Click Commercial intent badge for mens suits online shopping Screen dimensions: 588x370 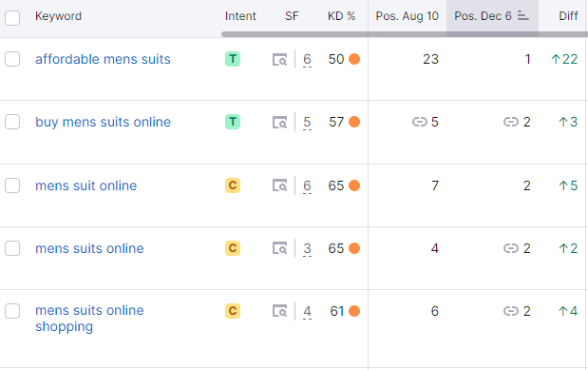(x=233, y=311)
